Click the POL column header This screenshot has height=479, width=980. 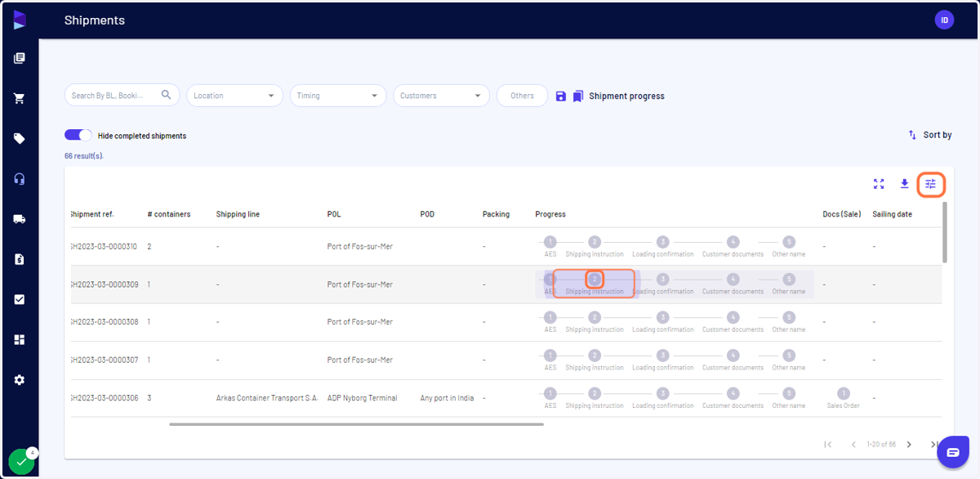[x=334, y=214]
